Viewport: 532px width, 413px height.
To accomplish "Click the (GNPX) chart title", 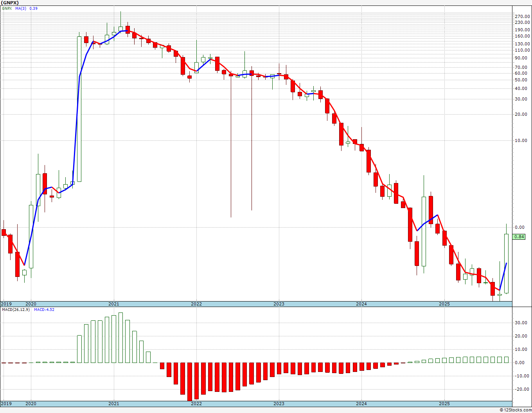I will pos(9,2).
